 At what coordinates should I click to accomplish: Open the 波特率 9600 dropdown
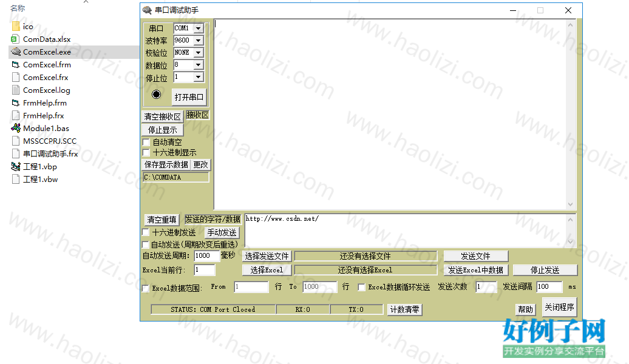(x=198, y=41)
